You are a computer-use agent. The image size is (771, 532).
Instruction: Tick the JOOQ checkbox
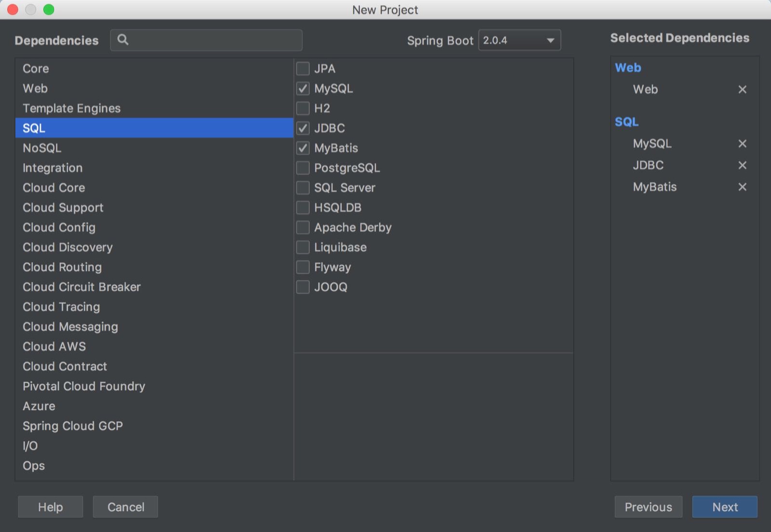(303, 287)
